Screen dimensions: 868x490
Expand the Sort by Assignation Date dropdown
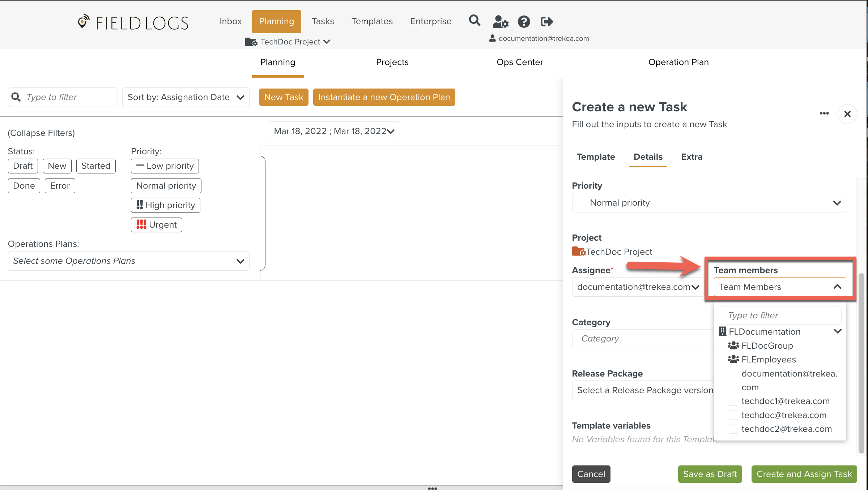pyautogui.click(x=186, y=97)
